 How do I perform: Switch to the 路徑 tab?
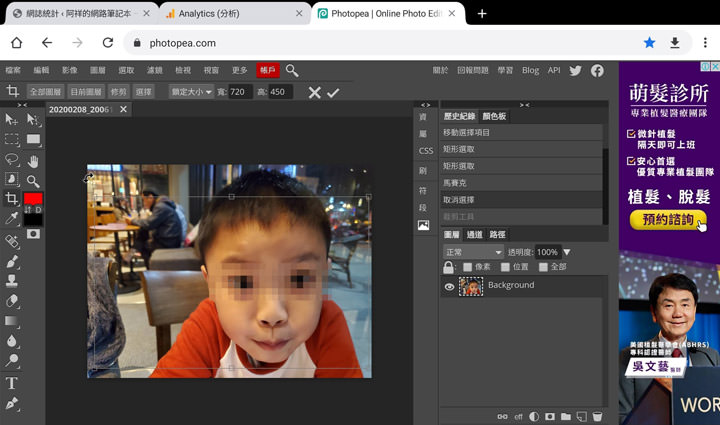point(497,234)
